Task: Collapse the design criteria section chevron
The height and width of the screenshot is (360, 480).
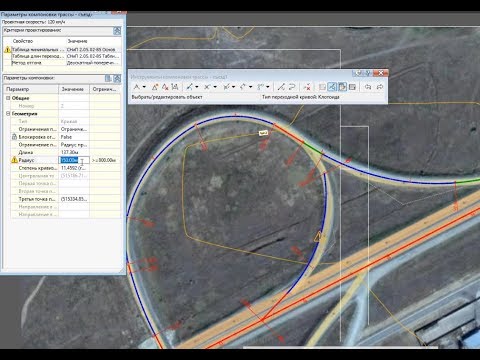Action: (117, 31)
